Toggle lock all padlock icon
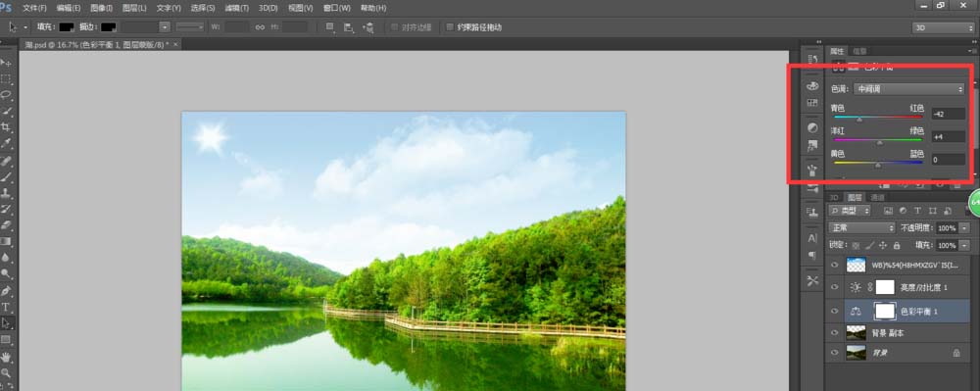Screen dimensions: 980x391 (x=897, y=245)
